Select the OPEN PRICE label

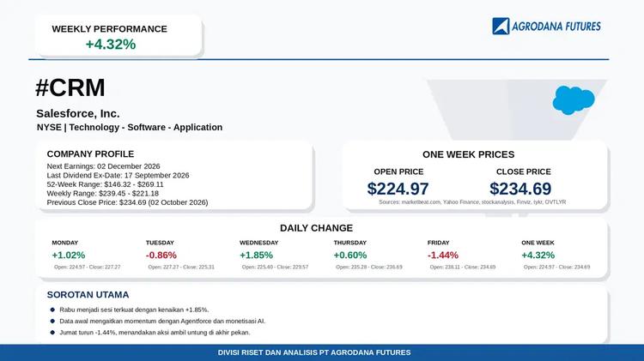(x=398, y=171)
